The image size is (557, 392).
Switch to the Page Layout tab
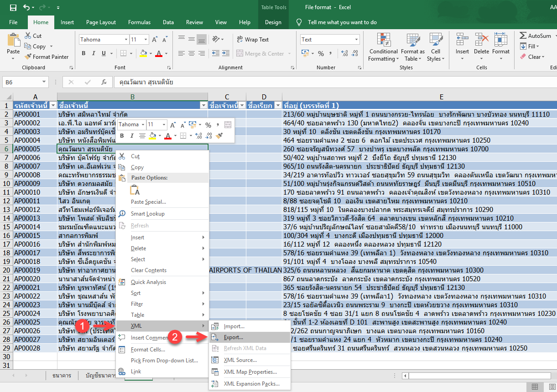coord(101,22)
